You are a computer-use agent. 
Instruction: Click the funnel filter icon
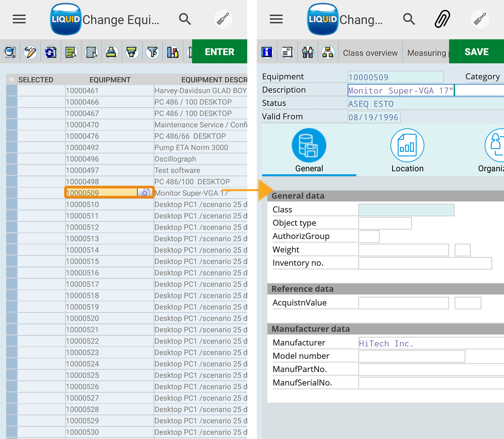pos(153,52)
